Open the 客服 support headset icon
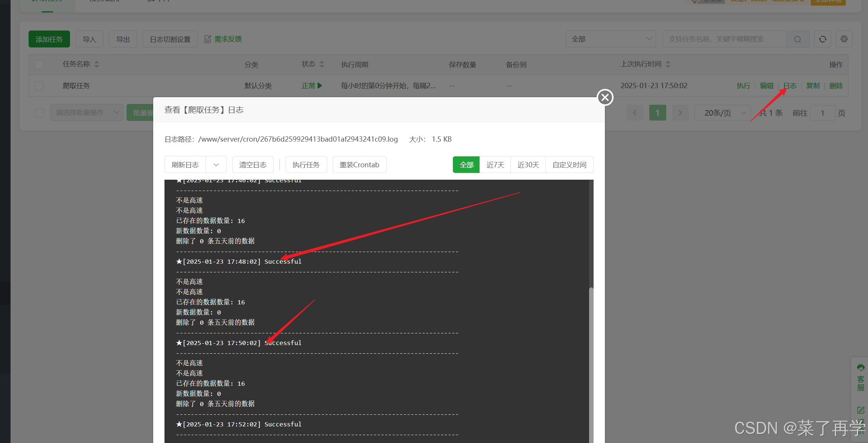This screenshot has height=443, width=868. pos(860,368)
